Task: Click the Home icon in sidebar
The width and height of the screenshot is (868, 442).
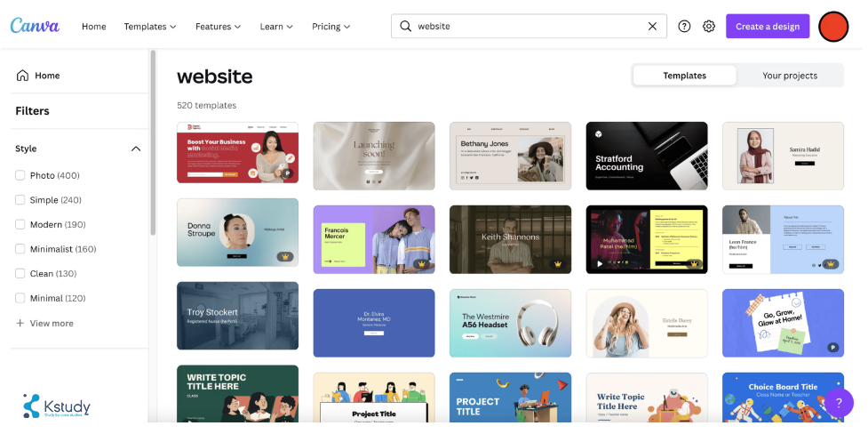Action: 22,76
